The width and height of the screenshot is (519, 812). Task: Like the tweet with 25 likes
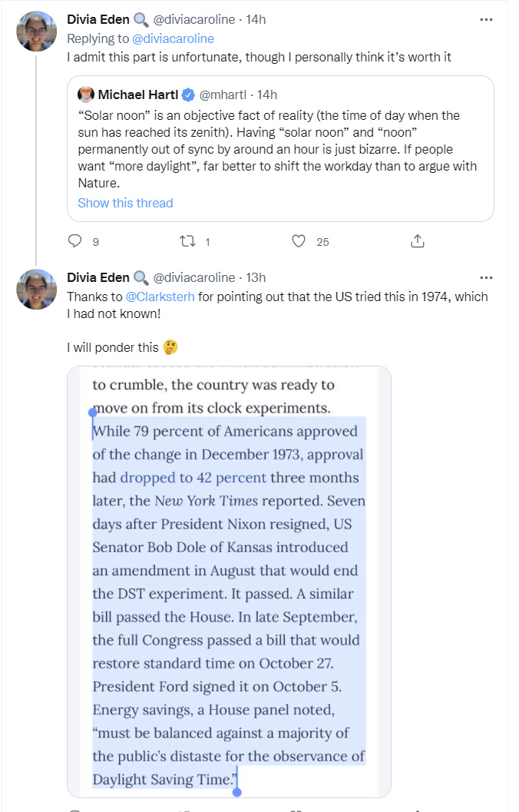click(299, 241)
